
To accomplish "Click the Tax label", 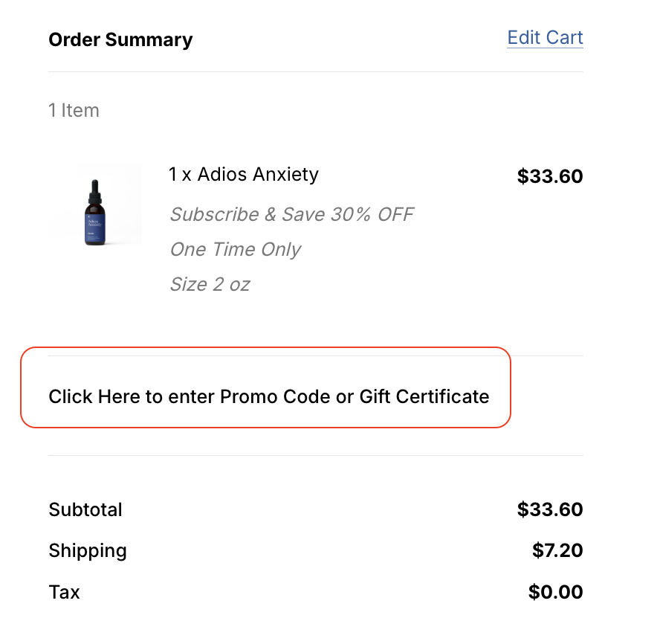I will click(x=64, y=593).
